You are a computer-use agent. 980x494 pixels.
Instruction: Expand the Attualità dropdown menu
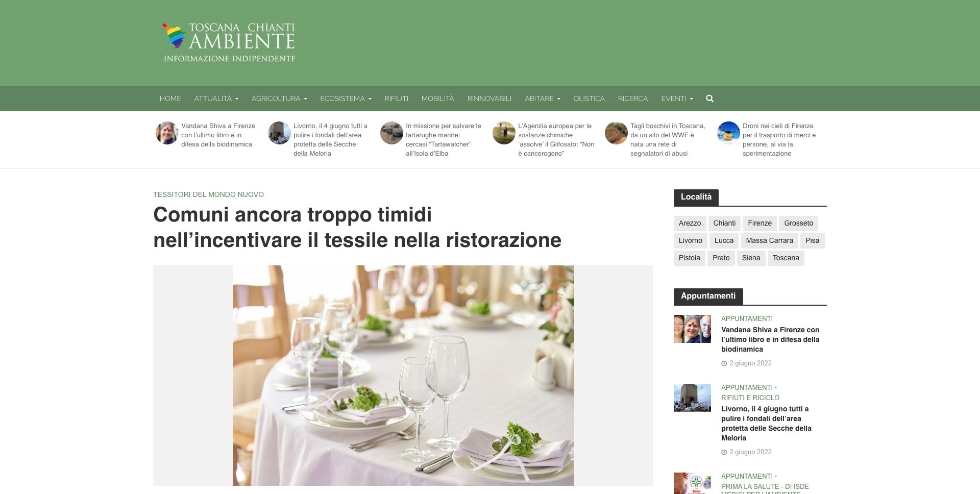coord(216,98)
